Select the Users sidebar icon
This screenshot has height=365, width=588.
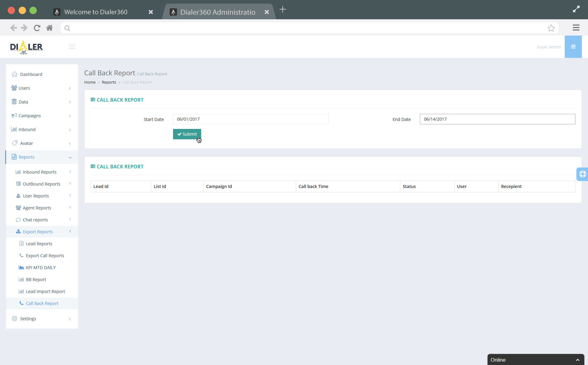tap(14, 88)
